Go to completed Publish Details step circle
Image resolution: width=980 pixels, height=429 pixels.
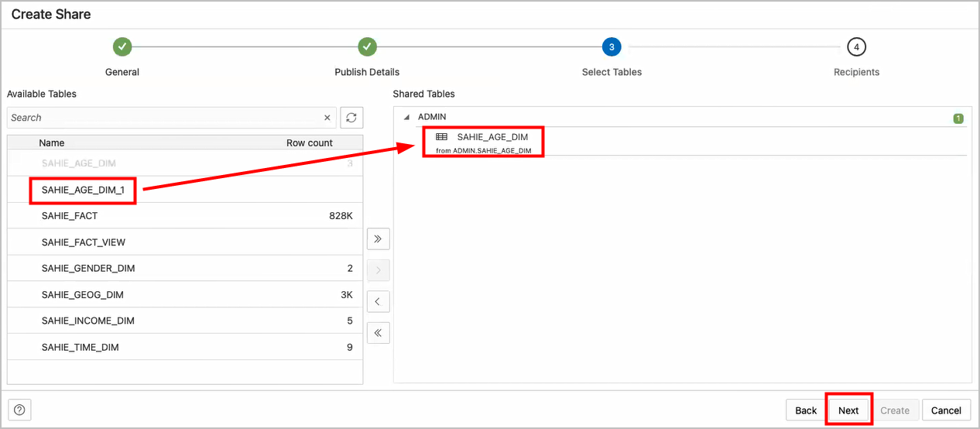tap(367, 47)
